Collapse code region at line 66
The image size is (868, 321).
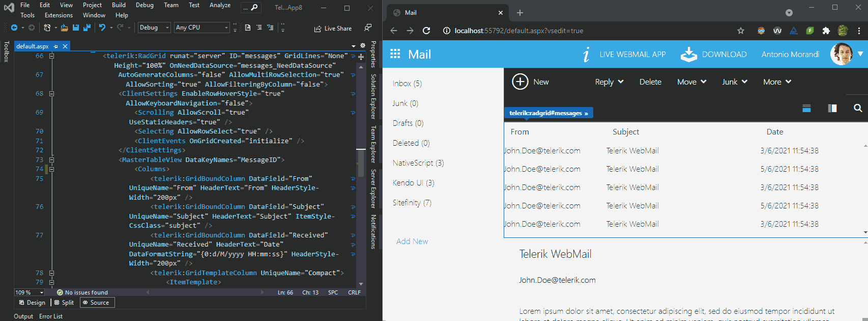[x=51, y=56]
